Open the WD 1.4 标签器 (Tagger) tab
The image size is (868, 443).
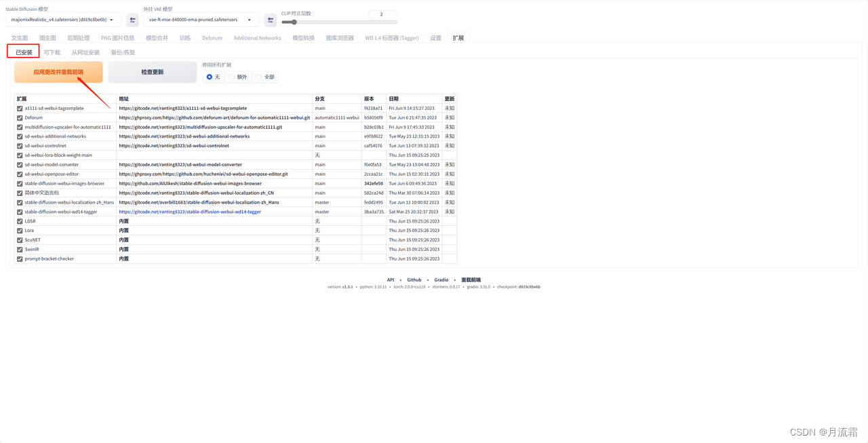point(392,38)
